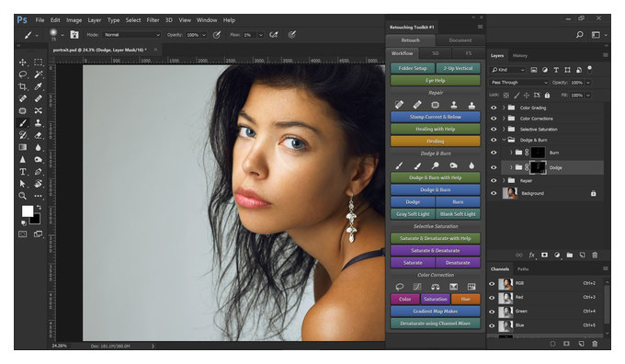Collapse the Dodge & Burn group
The image size is (625, 364).
504,140
